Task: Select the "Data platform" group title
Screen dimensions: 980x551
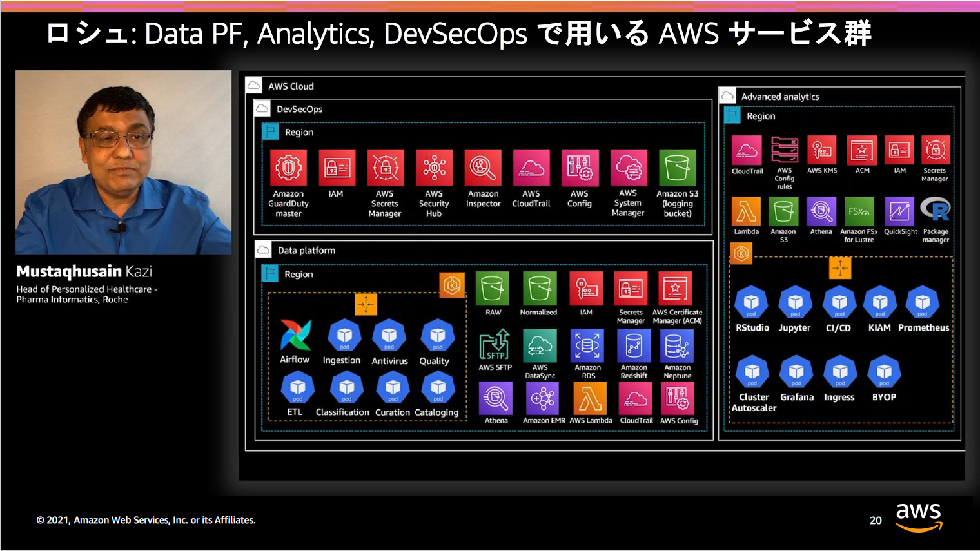Action: pyautogui.click(x=306, y=251)
